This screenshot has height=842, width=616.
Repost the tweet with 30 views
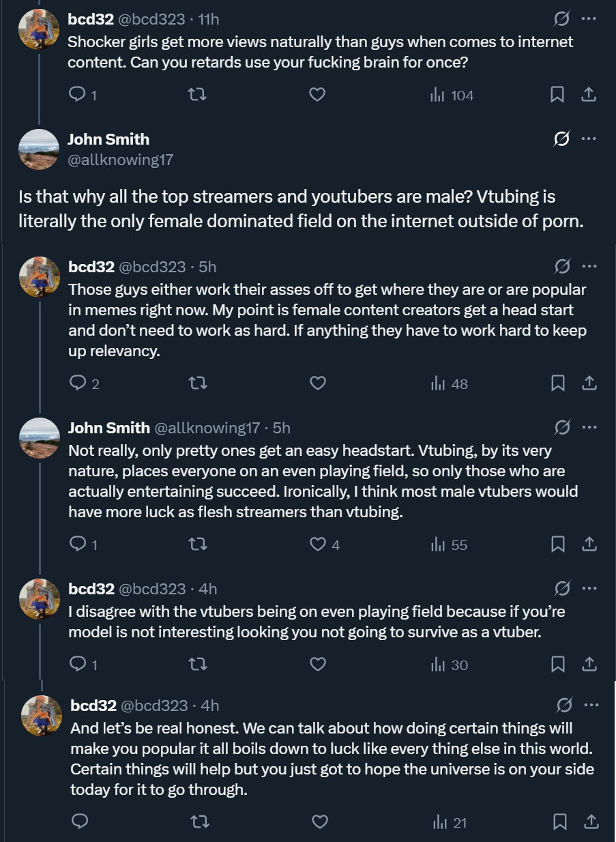pyautogui.click(x=197, y=664)
